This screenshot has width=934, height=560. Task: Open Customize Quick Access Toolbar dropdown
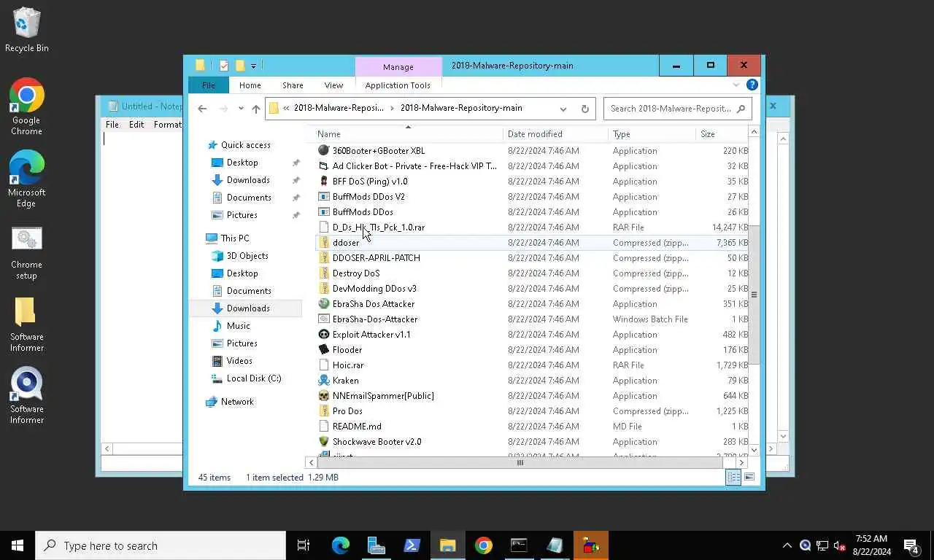253,66
